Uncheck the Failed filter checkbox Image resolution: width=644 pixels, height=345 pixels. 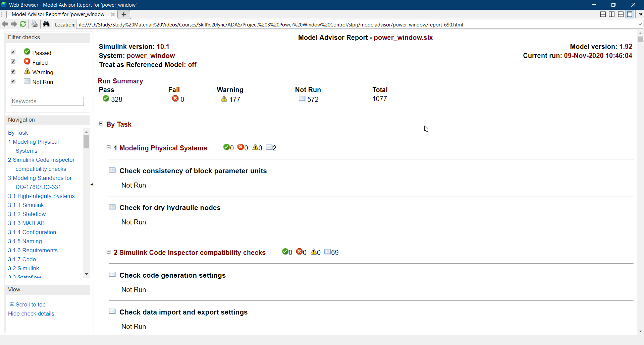pos(13,62)
